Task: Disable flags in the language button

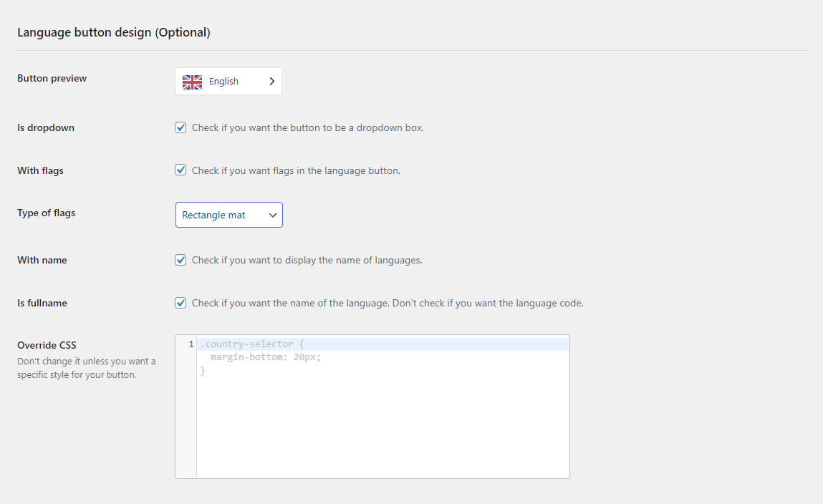Action: 181,170
